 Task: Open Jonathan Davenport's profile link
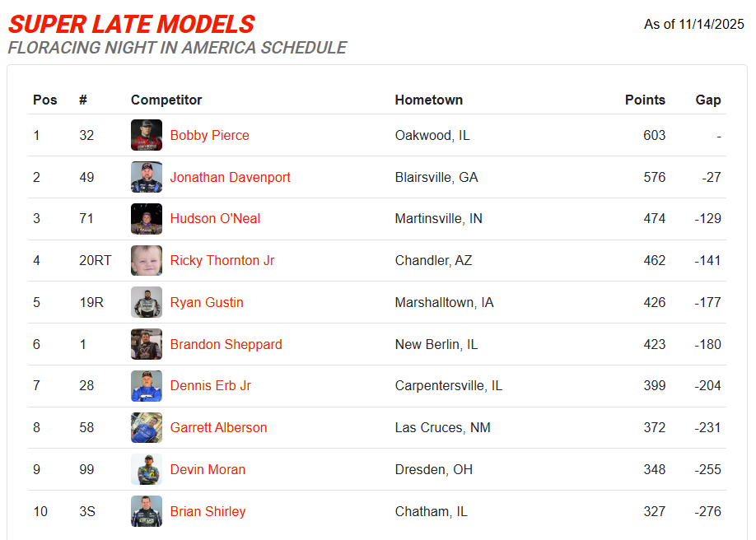point(230,177)
